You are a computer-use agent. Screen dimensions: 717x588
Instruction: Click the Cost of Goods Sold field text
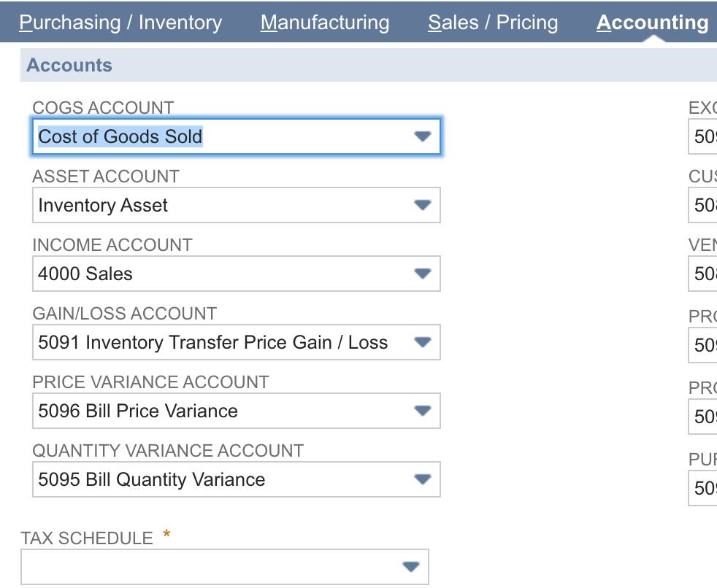coord(120,136)
